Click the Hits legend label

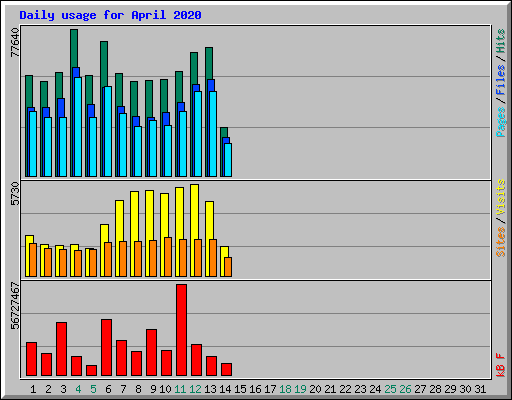pyautogui.click(x=500, y=41)
